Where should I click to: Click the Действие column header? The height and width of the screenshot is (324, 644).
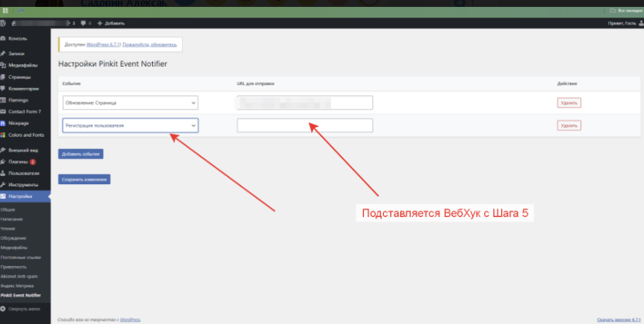567,83
